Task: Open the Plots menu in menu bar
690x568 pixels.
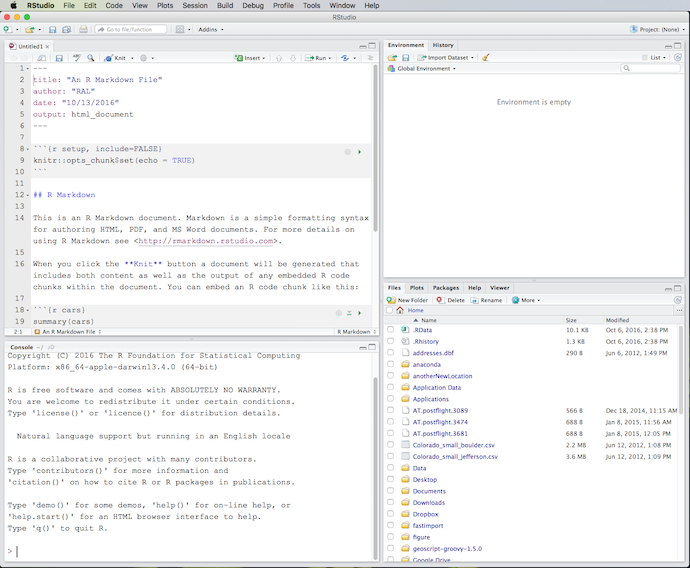Action: click(x=165, y=6)
